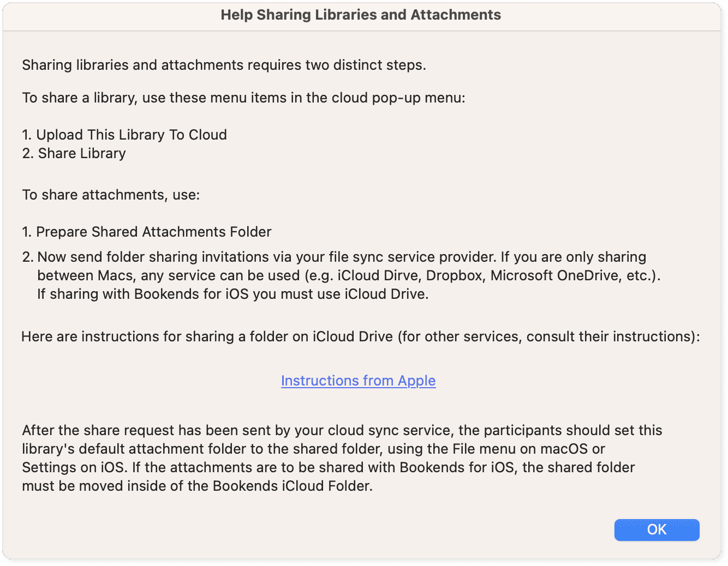Click the iCloud Drive instructions sentence
This screenshot has height=566, width=728.
coord(360,336)
